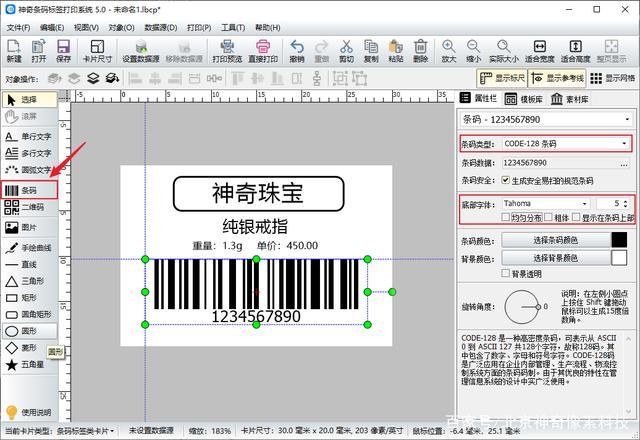
Task: Select the 三角形 triangle tool
Action: [29, 281]
